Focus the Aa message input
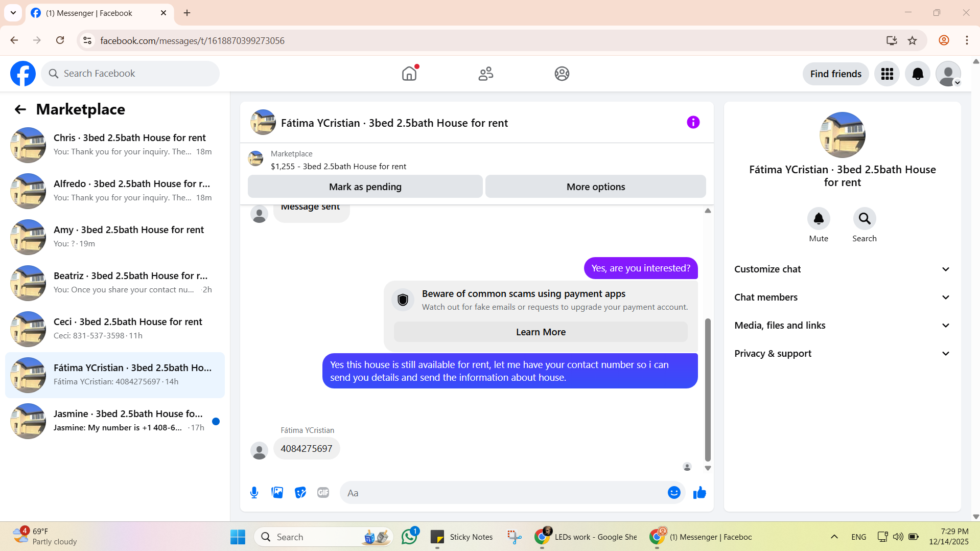The height and width of the screenshot is (551, 980). 503,493
